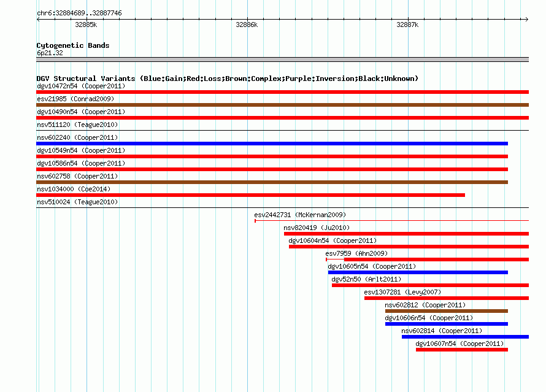Select the red bar under dgv10607n54
546x392 pixels.
462,350
